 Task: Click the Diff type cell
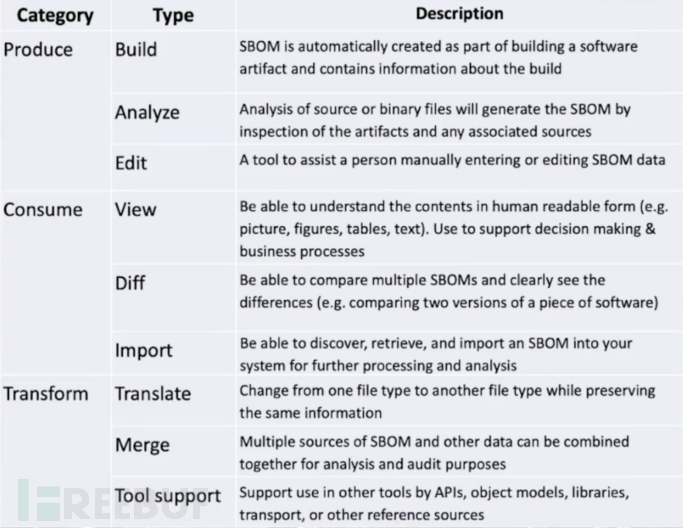(x=132, y=283)
